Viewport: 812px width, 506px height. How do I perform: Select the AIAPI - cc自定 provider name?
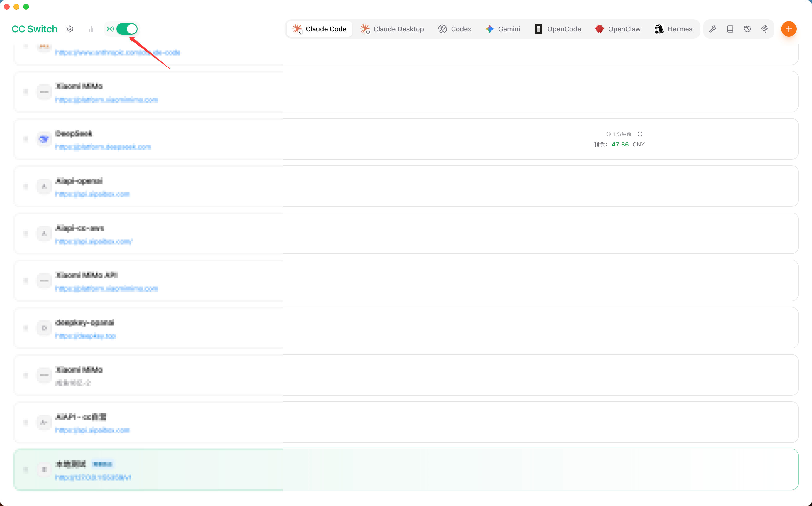81,417
